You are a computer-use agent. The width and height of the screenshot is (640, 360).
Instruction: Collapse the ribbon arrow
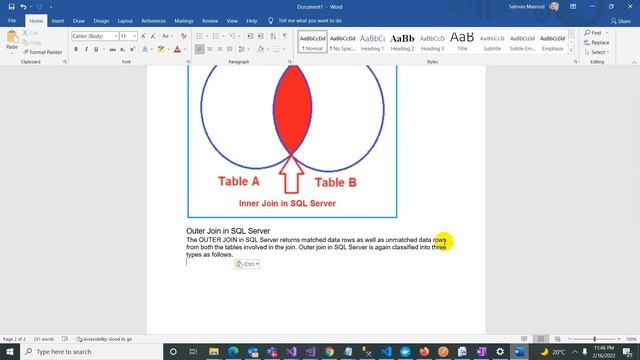pos(634,62)
